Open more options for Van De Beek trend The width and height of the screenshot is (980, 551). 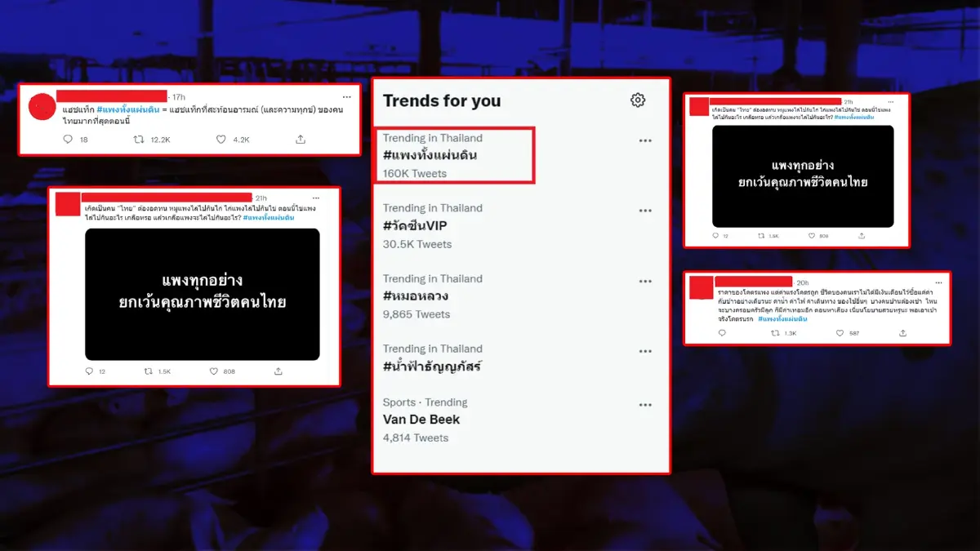point(645,405)
